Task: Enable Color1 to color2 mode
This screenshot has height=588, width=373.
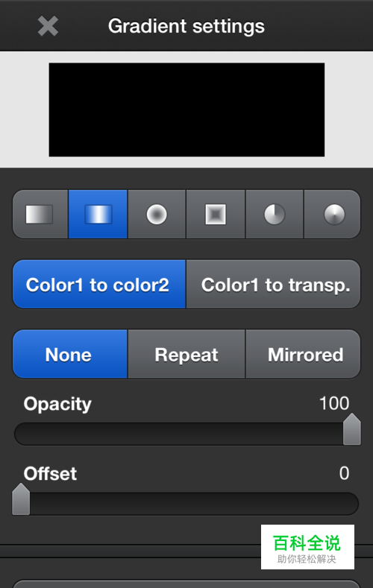Action: (x=99, y=285)
